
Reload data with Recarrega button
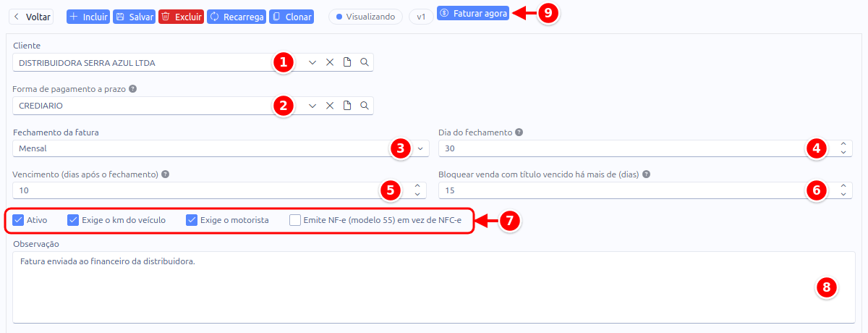[x=237, y=16]
